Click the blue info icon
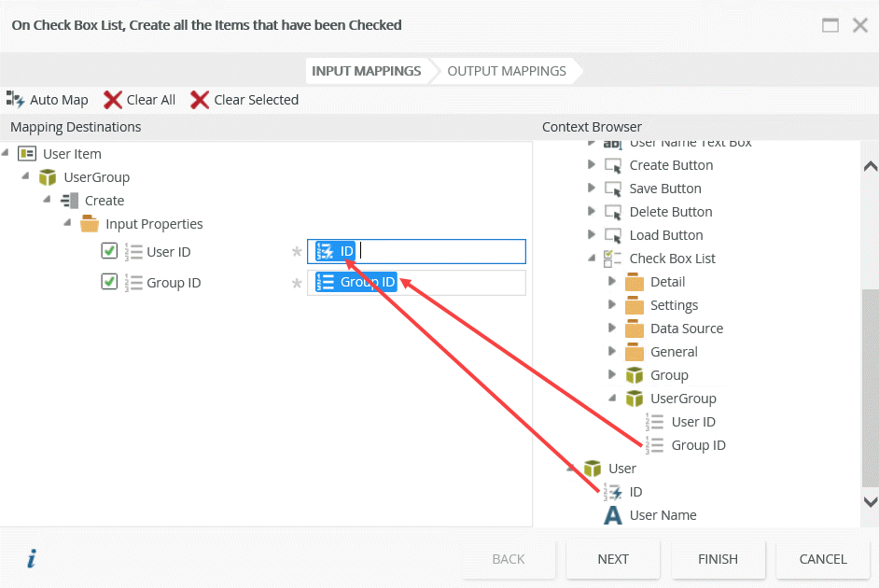The image size is (879, 588). pyautogui.click(x=31, y=559)
